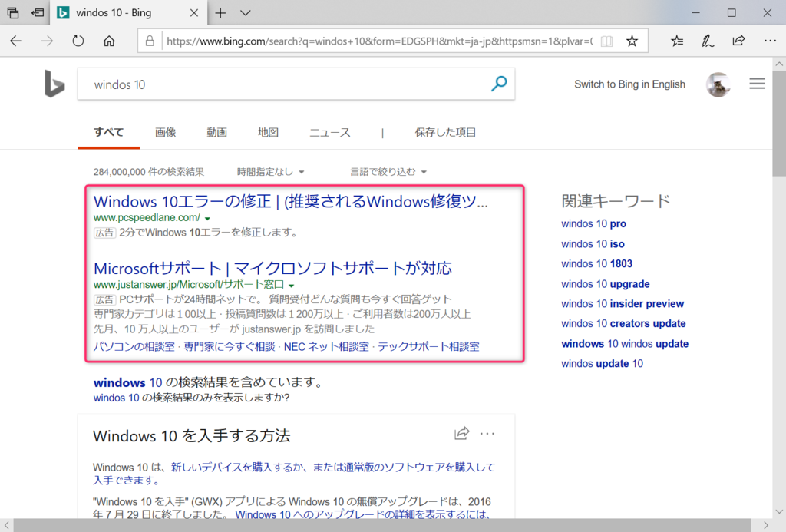786x532 pixels.
Task: Go to the browser home page
Action: (x=109, y=41)
